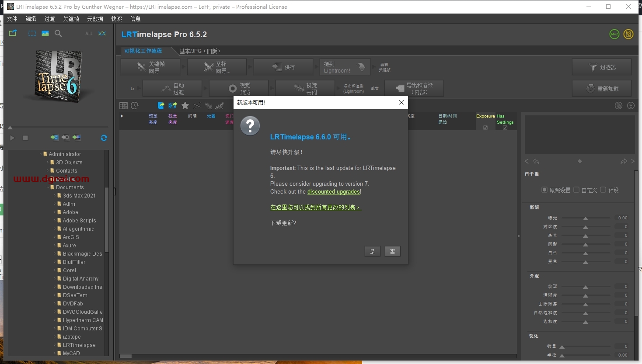Expand the 3D Objects folder node
Image resolution: width=642 pixels, height=364 pixels.
click(48, 163)
